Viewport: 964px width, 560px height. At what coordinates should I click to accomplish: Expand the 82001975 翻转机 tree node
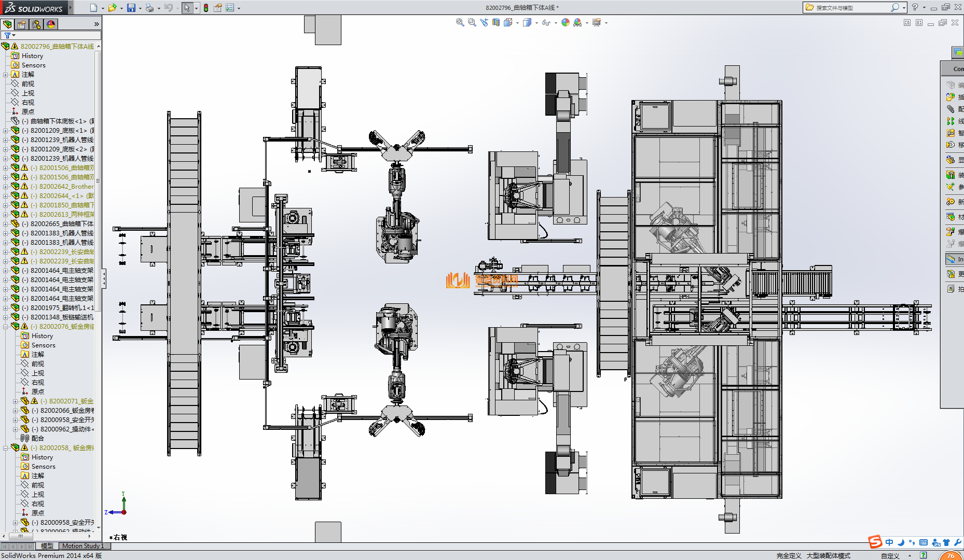tap(6, 308)
